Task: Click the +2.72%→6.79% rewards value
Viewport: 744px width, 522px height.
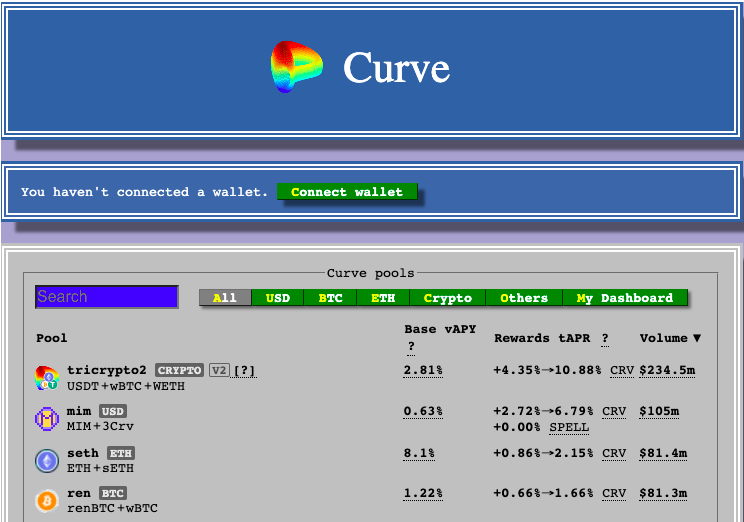Action: point(543,411)
